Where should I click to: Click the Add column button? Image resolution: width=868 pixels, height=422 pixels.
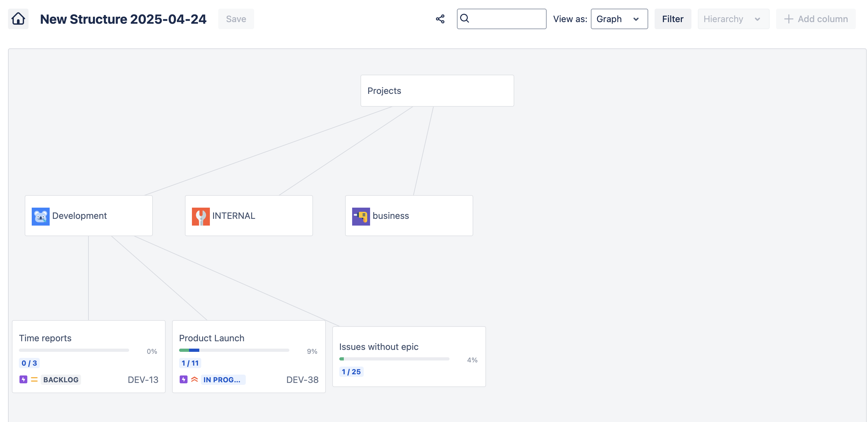tap(815, 19)
